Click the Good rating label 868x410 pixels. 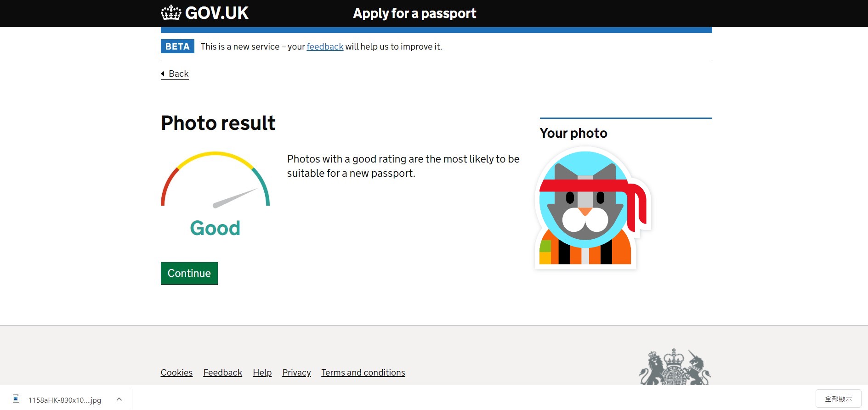(x=215, y=228)
